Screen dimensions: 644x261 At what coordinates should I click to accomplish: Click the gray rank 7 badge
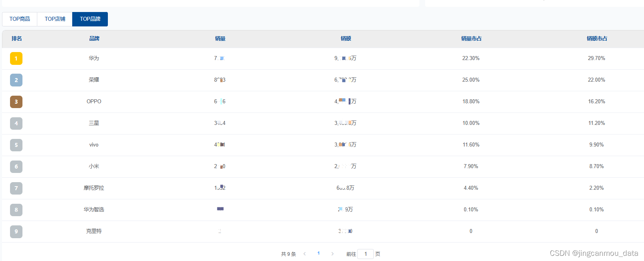pos(16,188)
